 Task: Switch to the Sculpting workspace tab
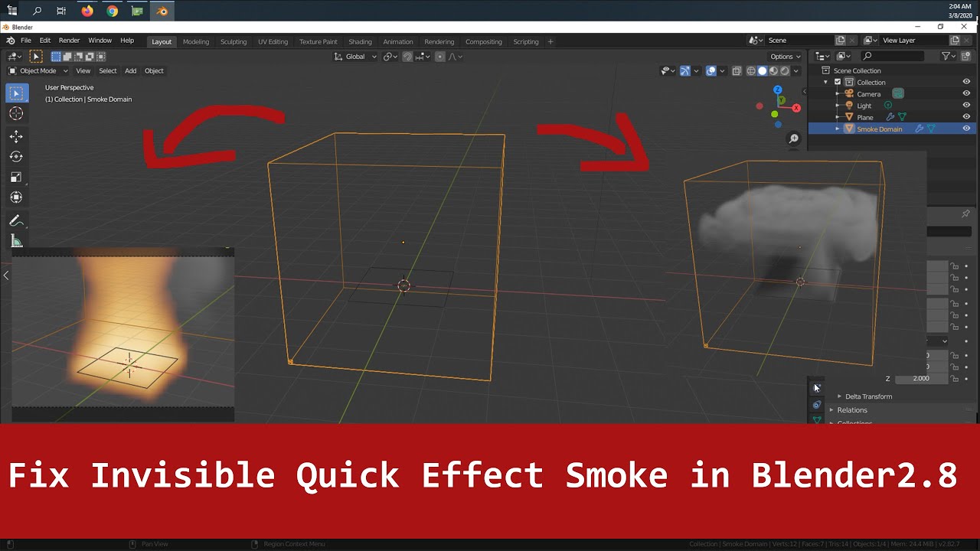pos(234,41)
